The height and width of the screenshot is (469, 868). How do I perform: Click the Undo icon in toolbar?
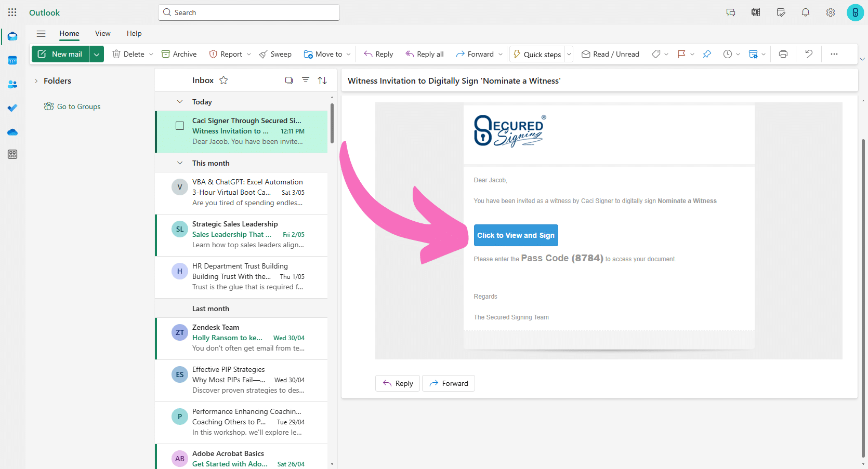tap(808, 54)
